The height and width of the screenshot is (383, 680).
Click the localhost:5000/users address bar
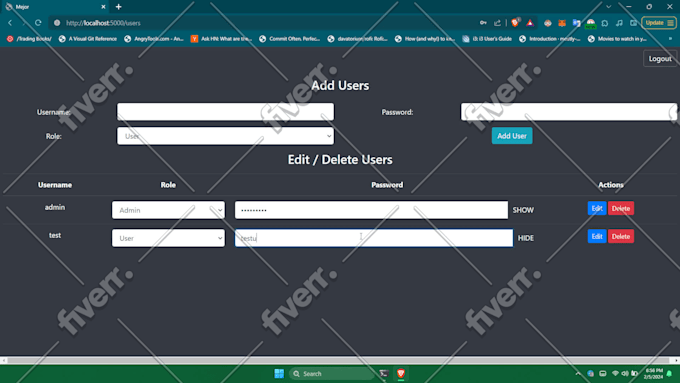point(260,23)
